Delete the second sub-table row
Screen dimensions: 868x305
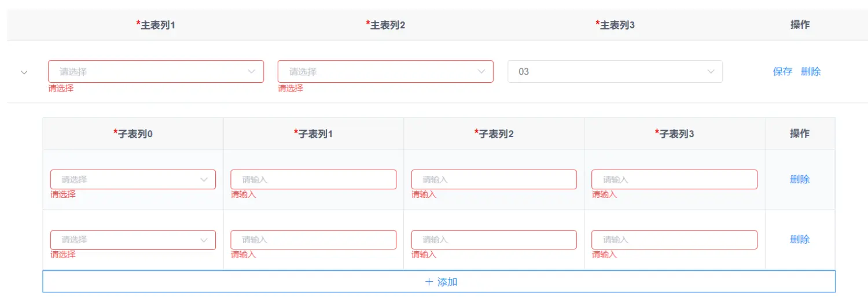[x=800, y=240]
